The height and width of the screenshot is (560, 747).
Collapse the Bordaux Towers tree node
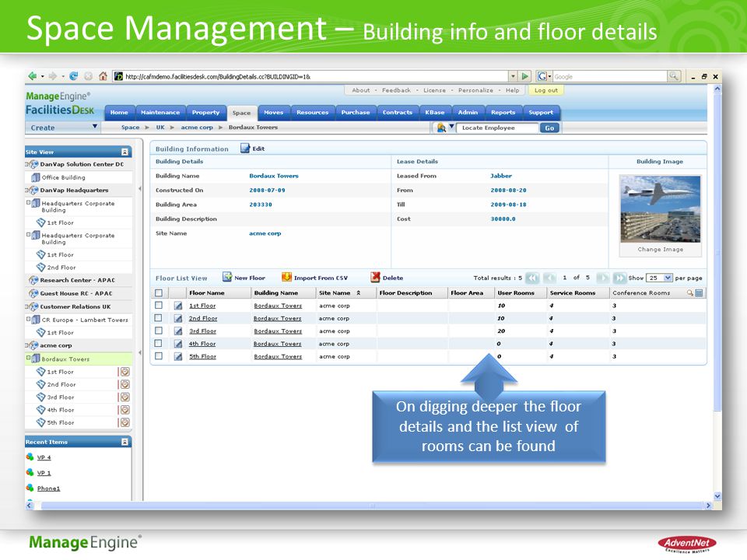point(28,358)
